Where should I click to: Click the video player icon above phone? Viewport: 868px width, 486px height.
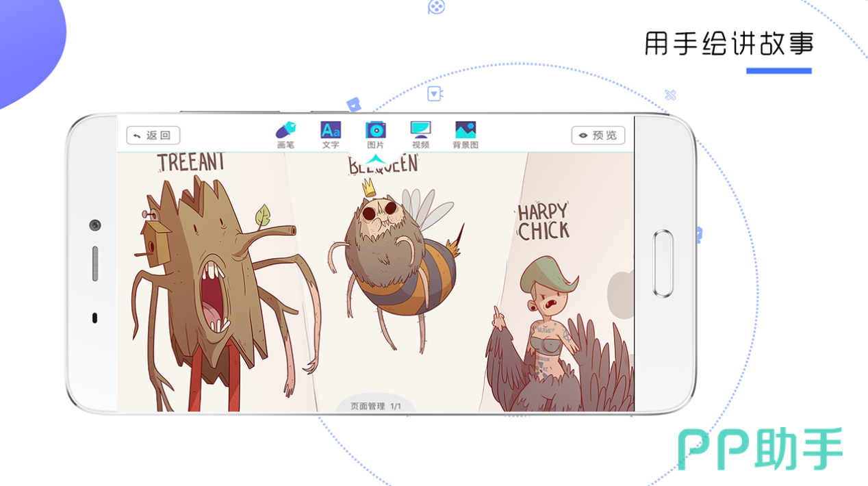coord(435,94)
